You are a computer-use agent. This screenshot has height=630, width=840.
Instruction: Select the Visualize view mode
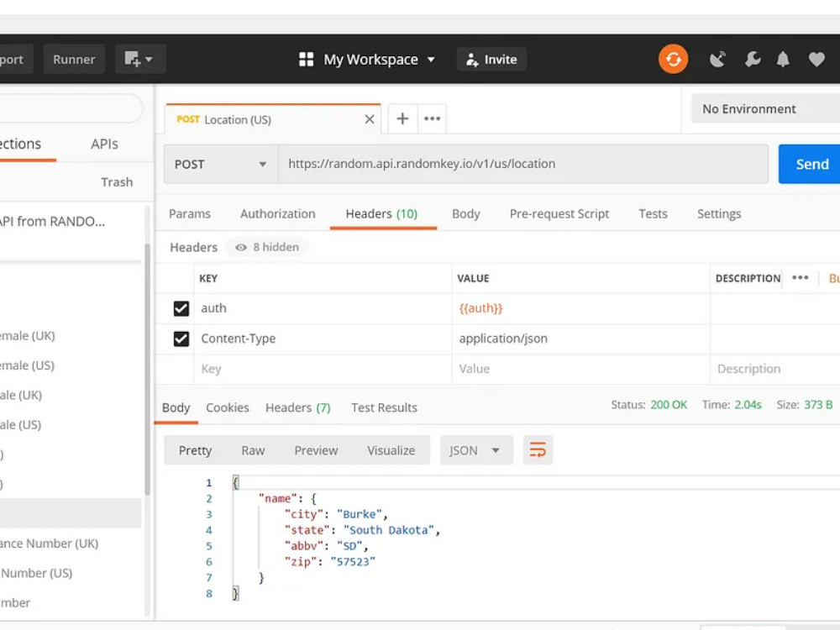pyautogui.click(x=391, y=450)
